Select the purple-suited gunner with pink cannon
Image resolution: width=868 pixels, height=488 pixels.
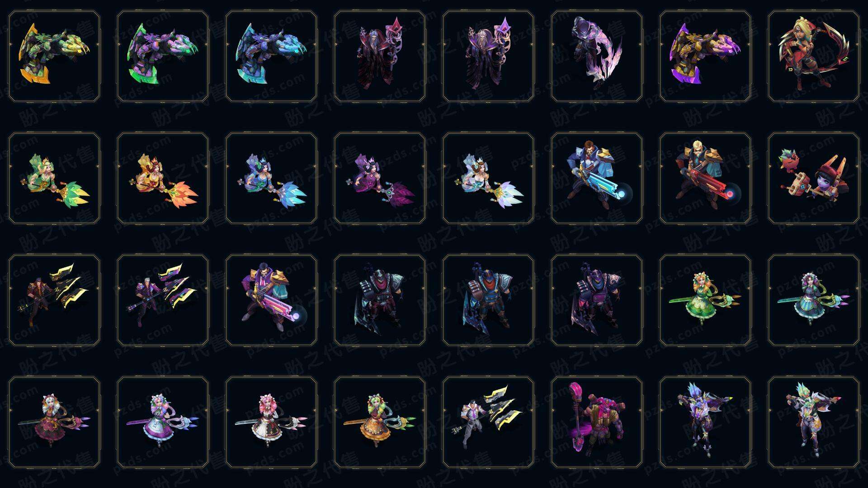[271, 300]
